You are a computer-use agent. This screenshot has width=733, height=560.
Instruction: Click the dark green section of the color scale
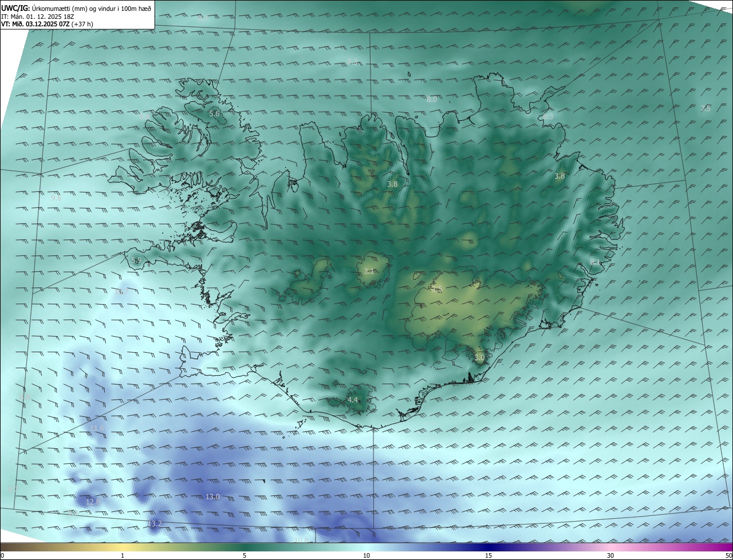tap(245, 547)
